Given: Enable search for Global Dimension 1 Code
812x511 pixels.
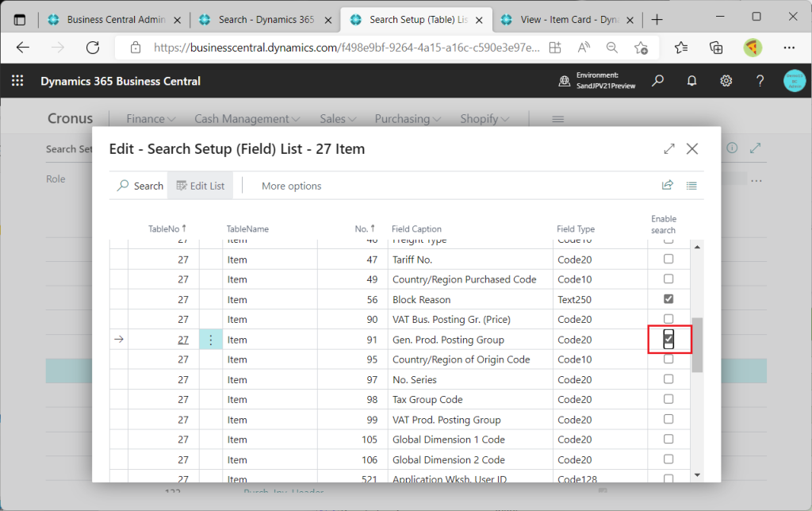Looking at the screenshot, I should [x=668, y=439].
